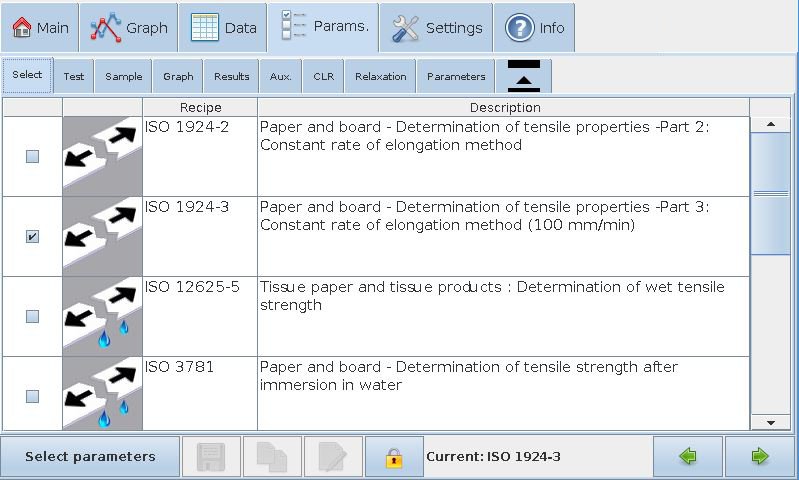Select the ISO 12625-5 recipe name cell
Screen dimensions: 799x480
(x=200, y=316)
